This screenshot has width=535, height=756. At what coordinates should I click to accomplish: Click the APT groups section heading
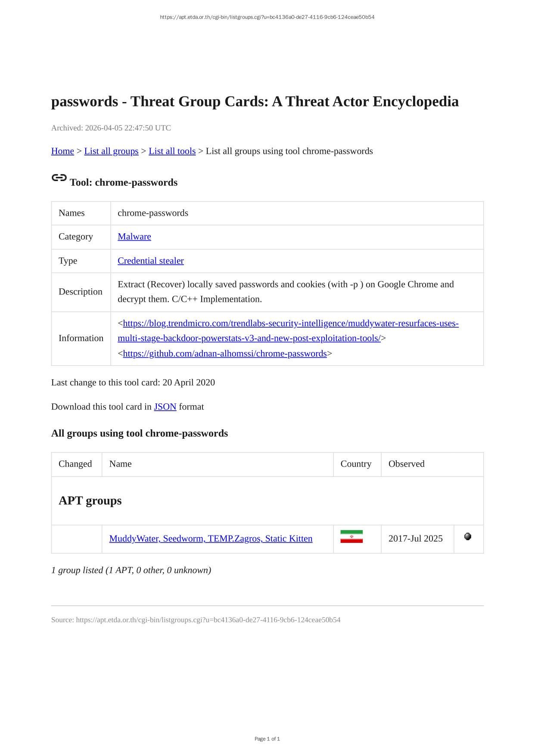tap(90, 501)
